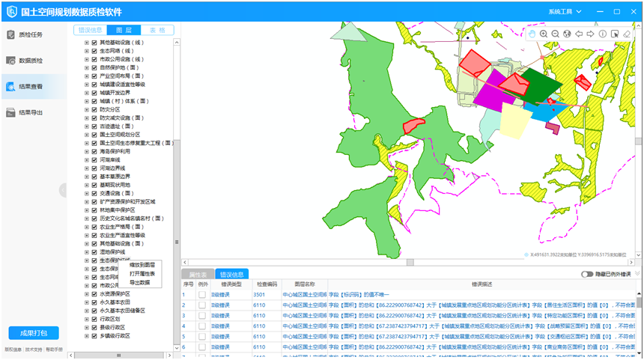
Task: Choose 导出数据 from context menu
Action: click(139, 282)
